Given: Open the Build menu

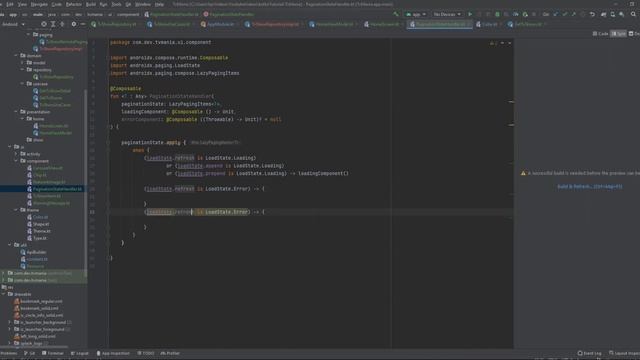Looking at the screenshot, I should pos(91,4).
